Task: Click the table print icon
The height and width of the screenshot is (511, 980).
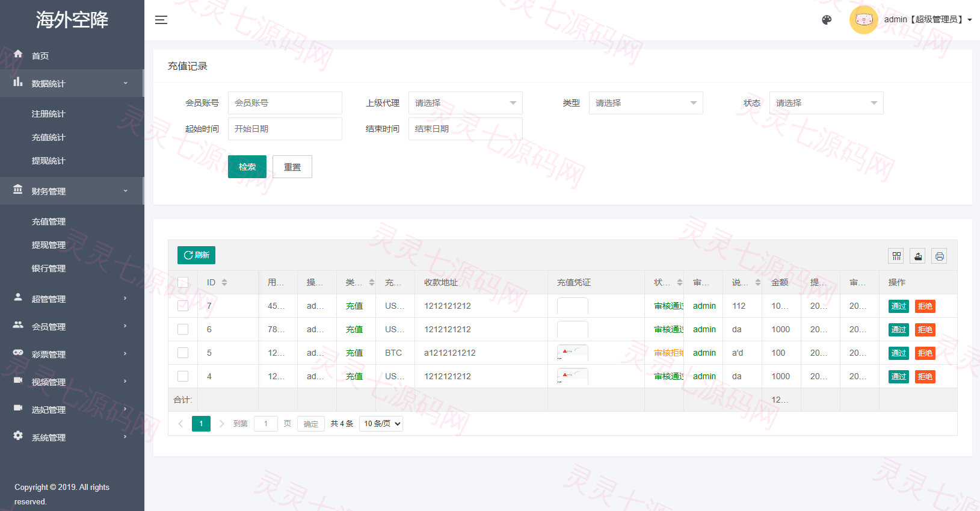Action: 940,256
